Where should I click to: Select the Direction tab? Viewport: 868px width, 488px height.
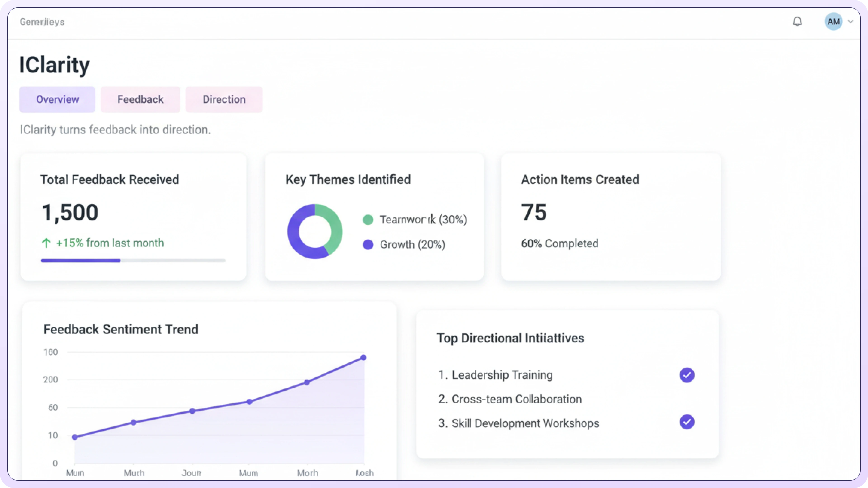tap(224, 99)
